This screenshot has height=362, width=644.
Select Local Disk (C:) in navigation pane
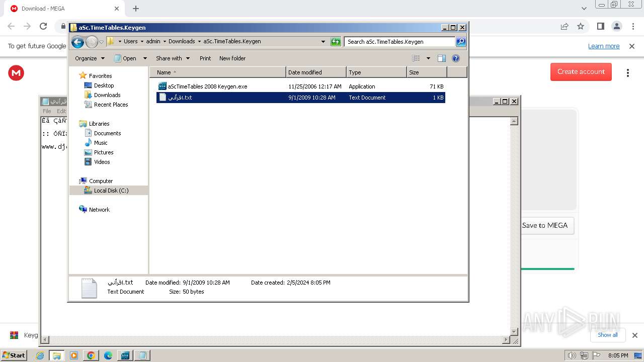[x=111, y=191]
